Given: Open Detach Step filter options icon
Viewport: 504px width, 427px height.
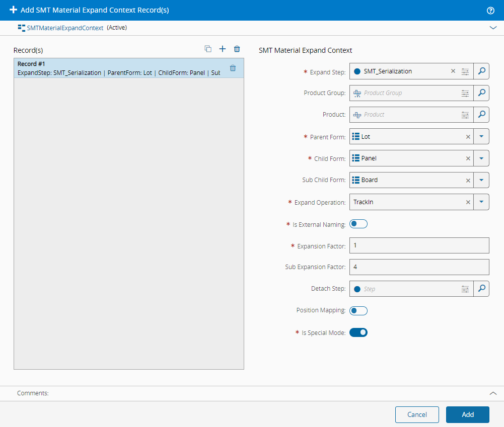Looking at the screenshot, I should (x=465, y=289).
